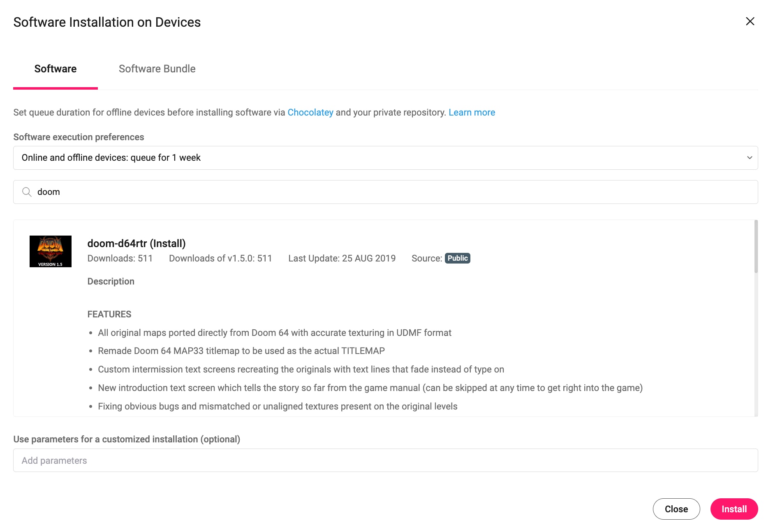Click the Doom version 1.5 thumbnail

[51, 251]
